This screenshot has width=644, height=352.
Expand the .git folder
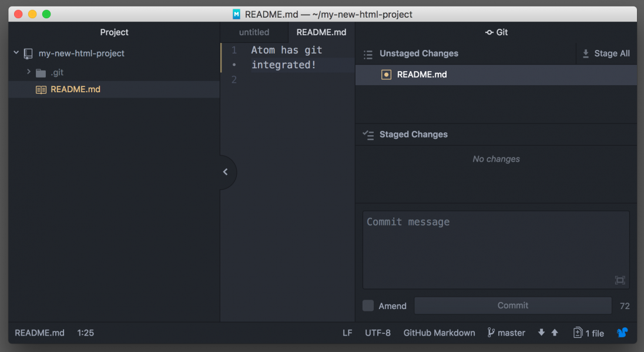pos(28,72)
